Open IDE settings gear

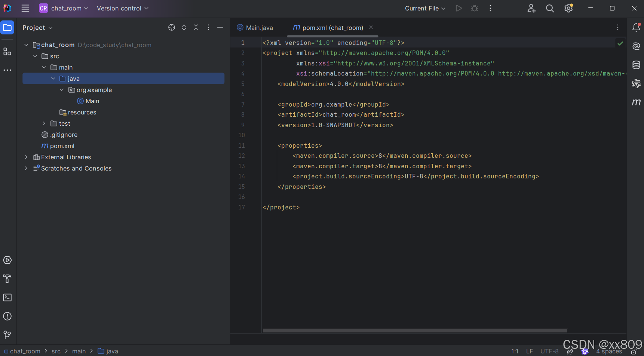pos(569,8)
